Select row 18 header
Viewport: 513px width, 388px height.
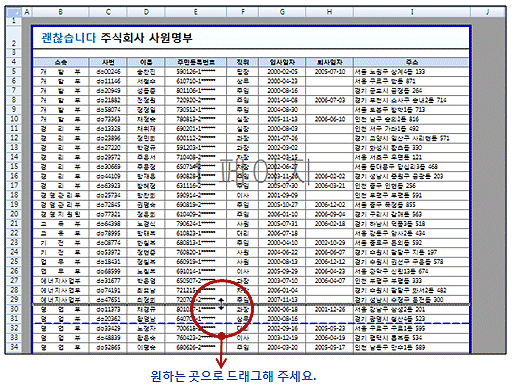(14, 195)
